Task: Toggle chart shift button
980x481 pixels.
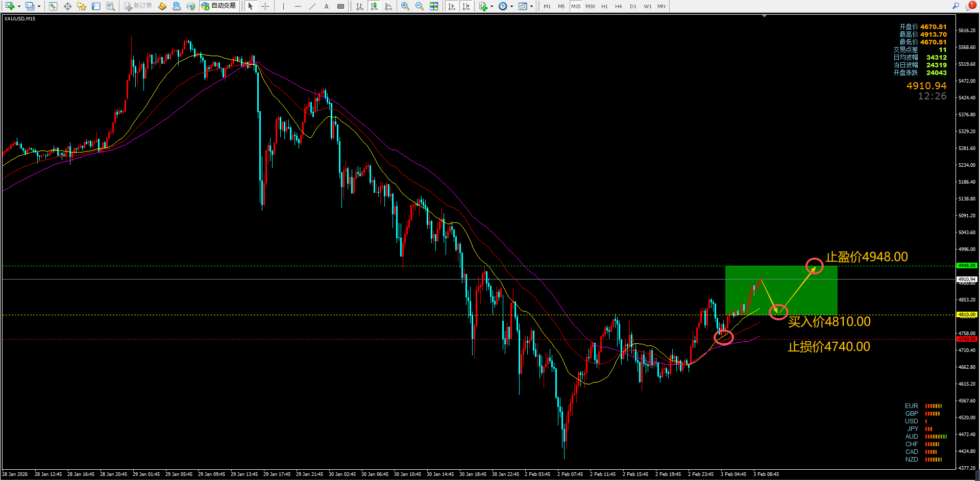Action: click(x=466, y=6)
